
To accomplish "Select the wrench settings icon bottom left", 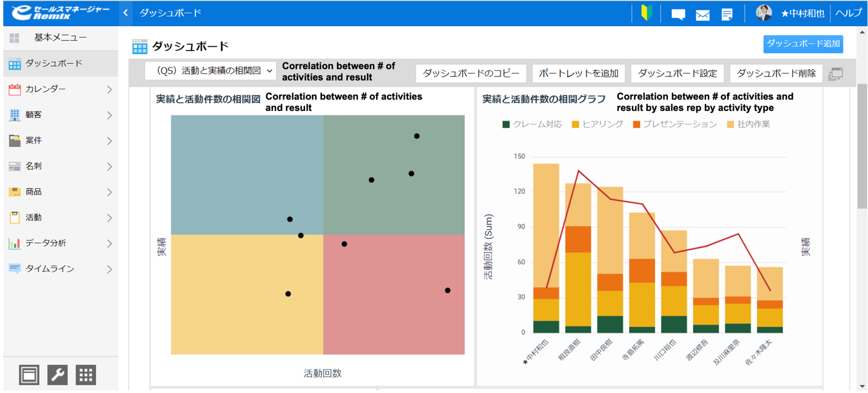I will 57,374.
